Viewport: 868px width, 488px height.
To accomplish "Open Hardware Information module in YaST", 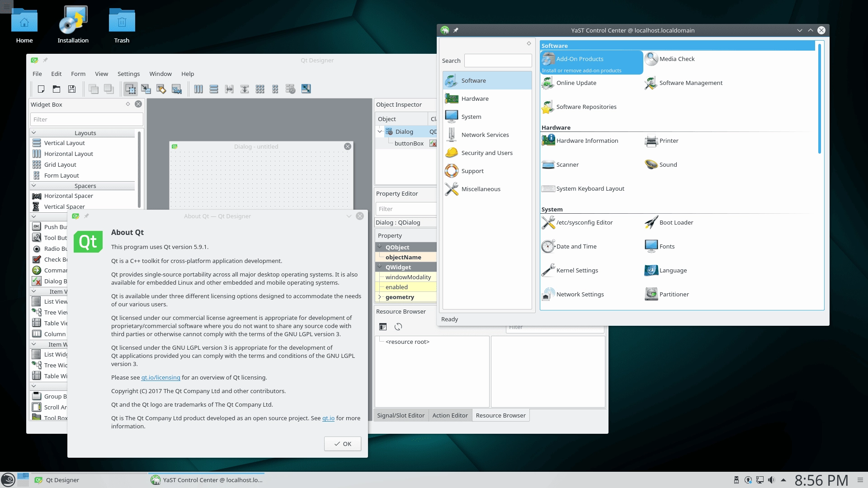I will tap(580, 141).
